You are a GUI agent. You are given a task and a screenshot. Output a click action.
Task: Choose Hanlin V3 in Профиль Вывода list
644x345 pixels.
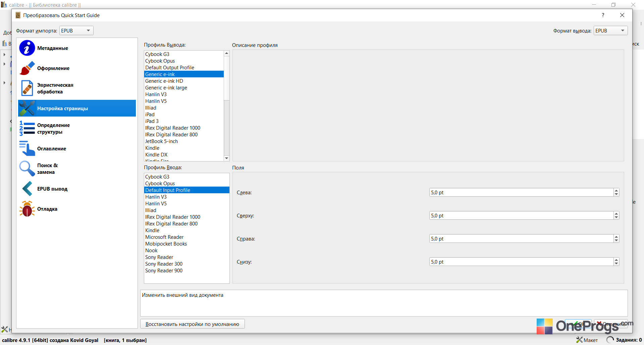(184, 94)
